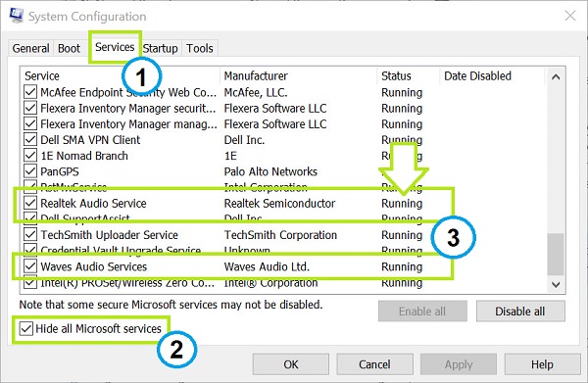Click Running status of TechSmith Uploader Service

[402, 234]
